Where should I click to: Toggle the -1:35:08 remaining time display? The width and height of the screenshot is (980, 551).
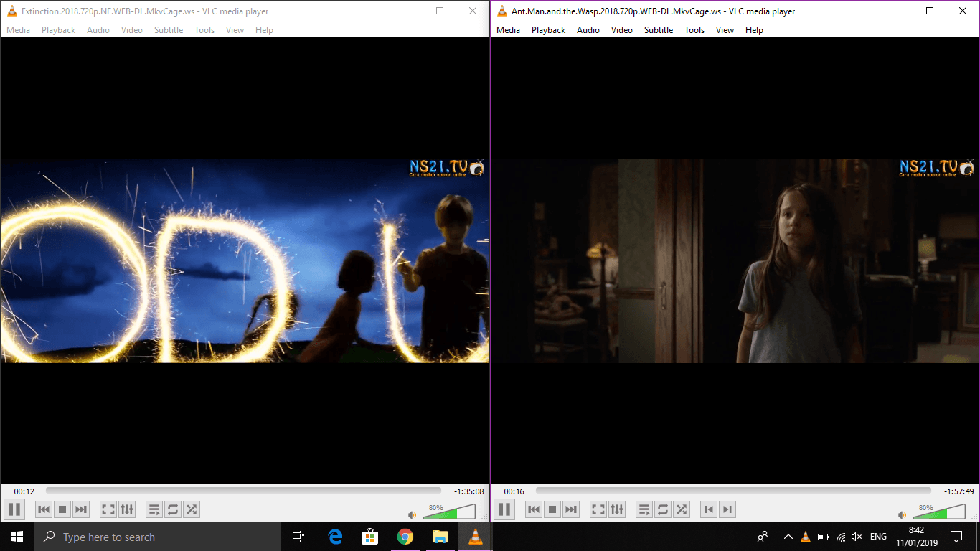coord(468,491)
